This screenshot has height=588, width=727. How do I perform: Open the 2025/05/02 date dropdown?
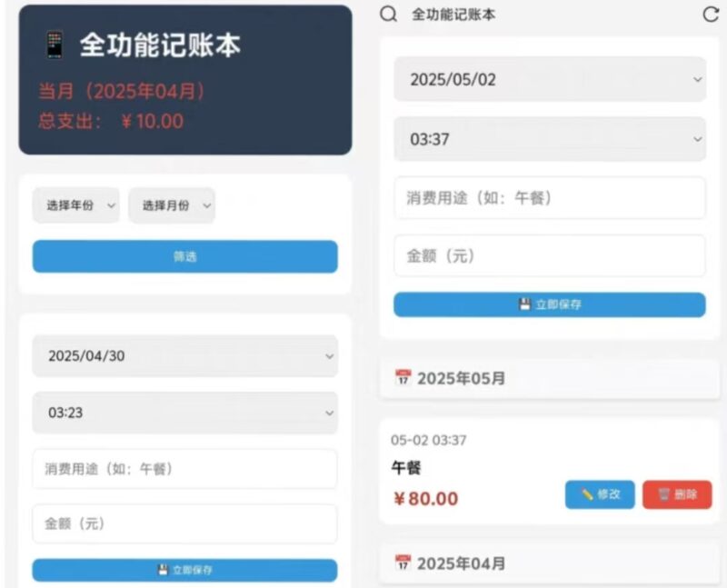tap(549, 80)
